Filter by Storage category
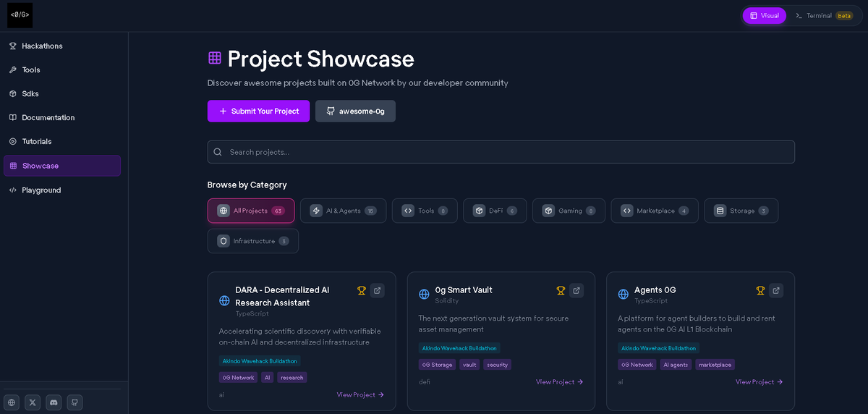The image size is (868, 414). [x=741, y=211]
